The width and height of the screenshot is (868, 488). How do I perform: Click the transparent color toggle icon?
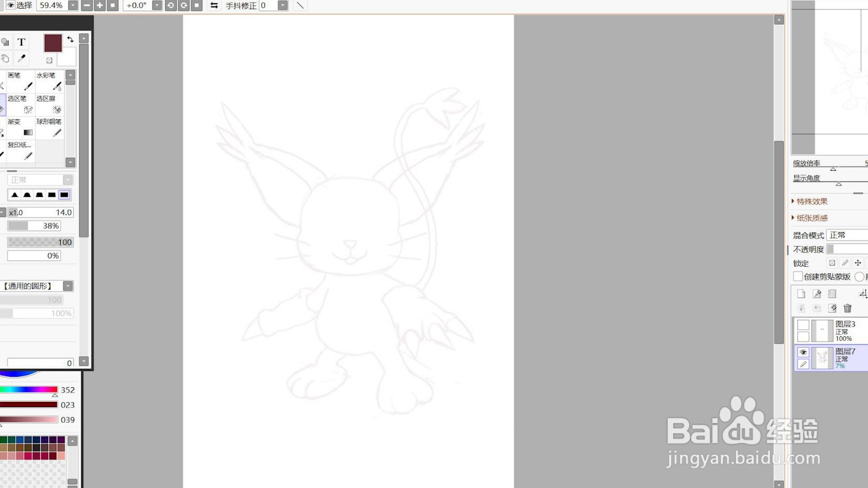pyautogui.click(x=49, y=60)
